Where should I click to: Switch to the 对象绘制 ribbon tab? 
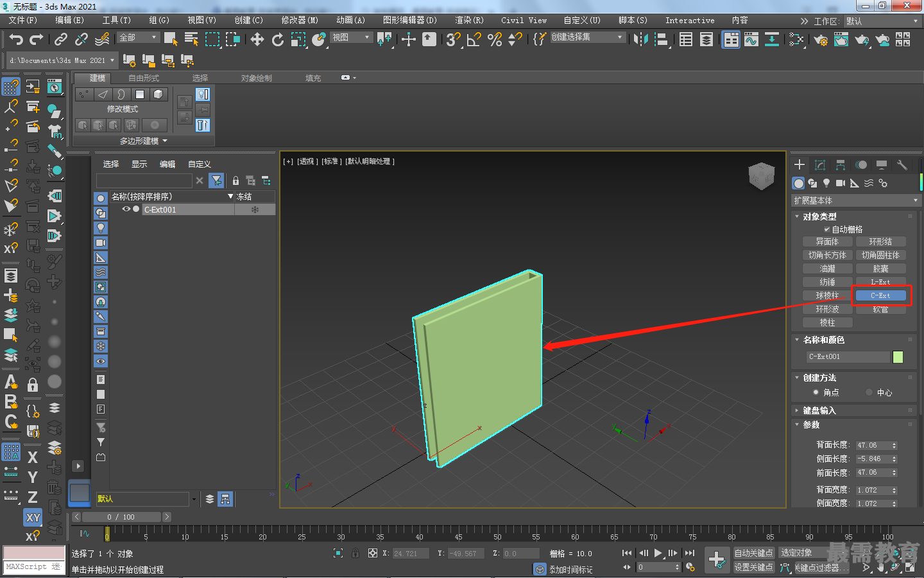tap(257, 78)
